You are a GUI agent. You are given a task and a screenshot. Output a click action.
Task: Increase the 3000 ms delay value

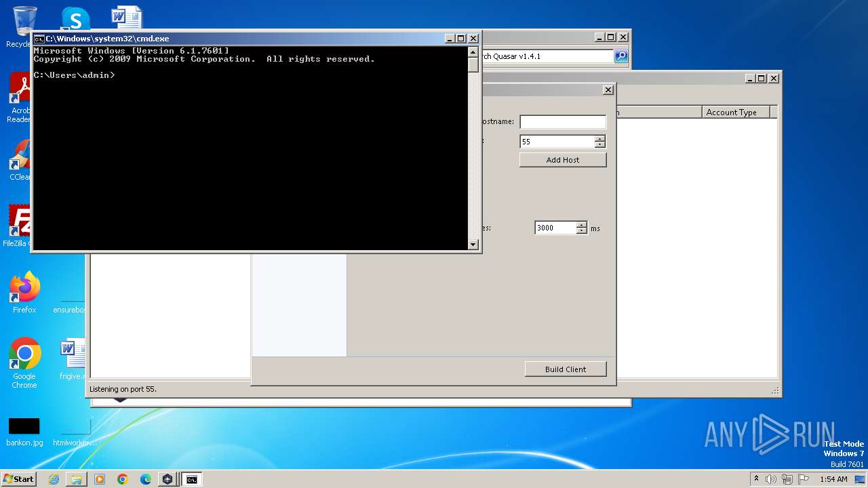pyautogui.click(x=582, y=225)
